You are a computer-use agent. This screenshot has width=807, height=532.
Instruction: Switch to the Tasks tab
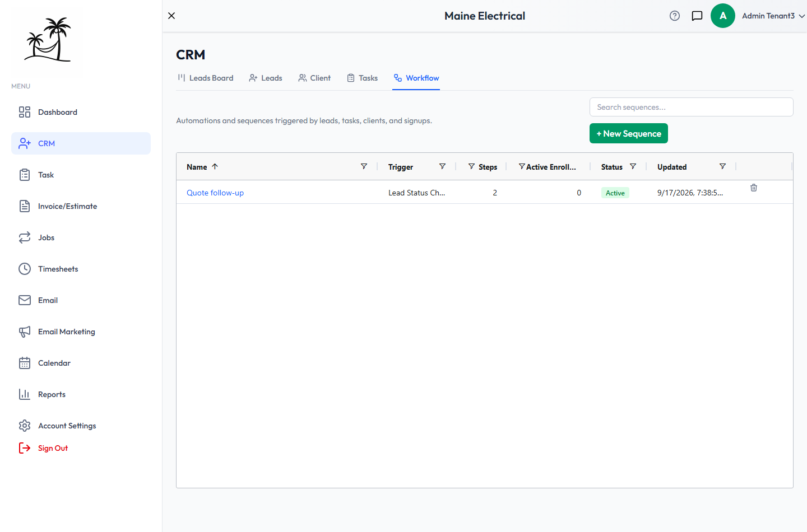tap(362, 78)
